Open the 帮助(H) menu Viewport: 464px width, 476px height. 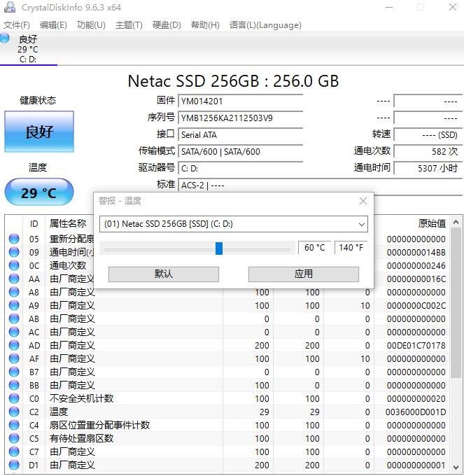pyautogui.click(x=205, y=25)
